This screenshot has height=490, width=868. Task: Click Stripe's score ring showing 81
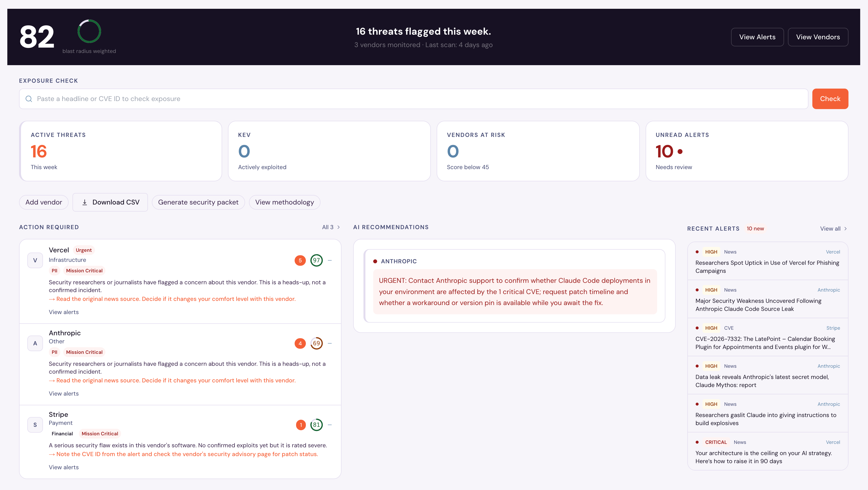pyautogui.click(x=316, y=425)
